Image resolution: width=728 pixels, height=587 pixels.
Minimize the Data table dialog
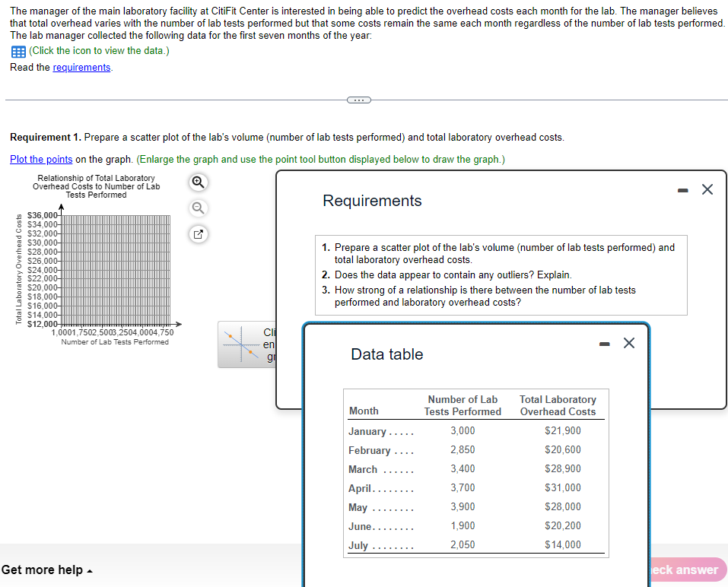point(604,344)
